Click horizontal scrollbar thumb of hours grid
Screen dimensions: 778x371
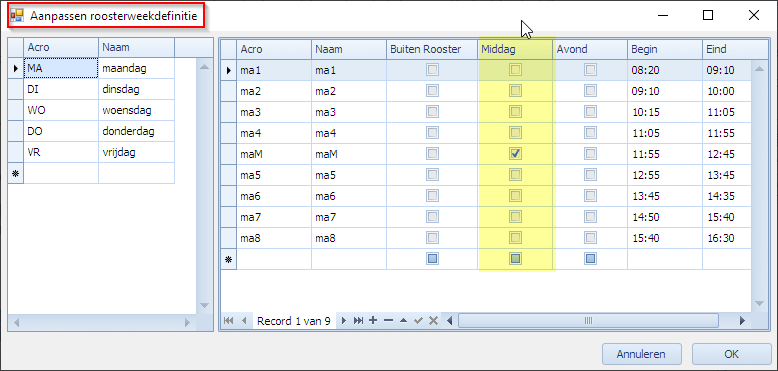(588, 321)
